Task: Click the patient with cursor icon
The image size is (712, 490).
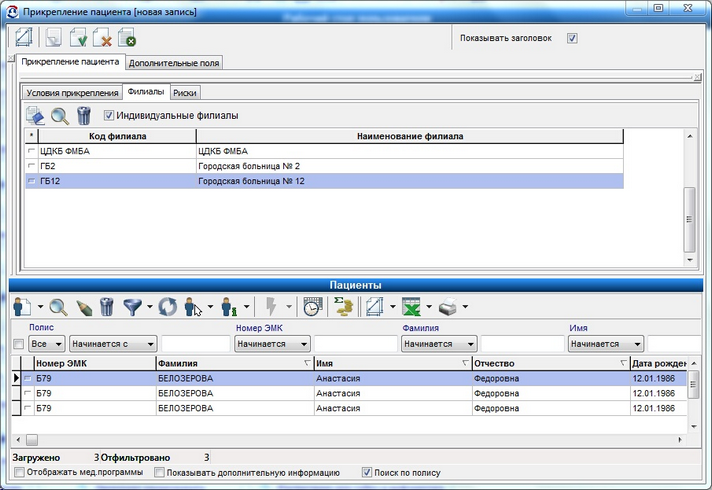Action: click(193, 307)
